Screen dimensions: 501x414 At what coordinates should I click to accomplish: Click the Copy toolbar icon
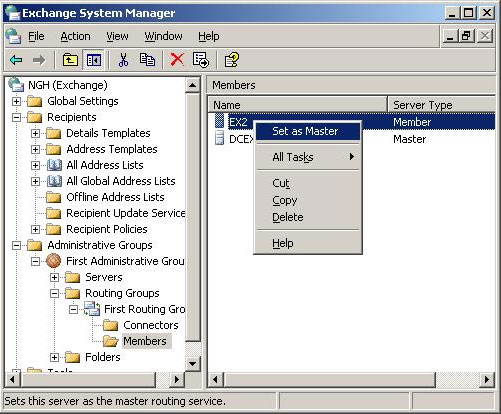pos(147,60)
